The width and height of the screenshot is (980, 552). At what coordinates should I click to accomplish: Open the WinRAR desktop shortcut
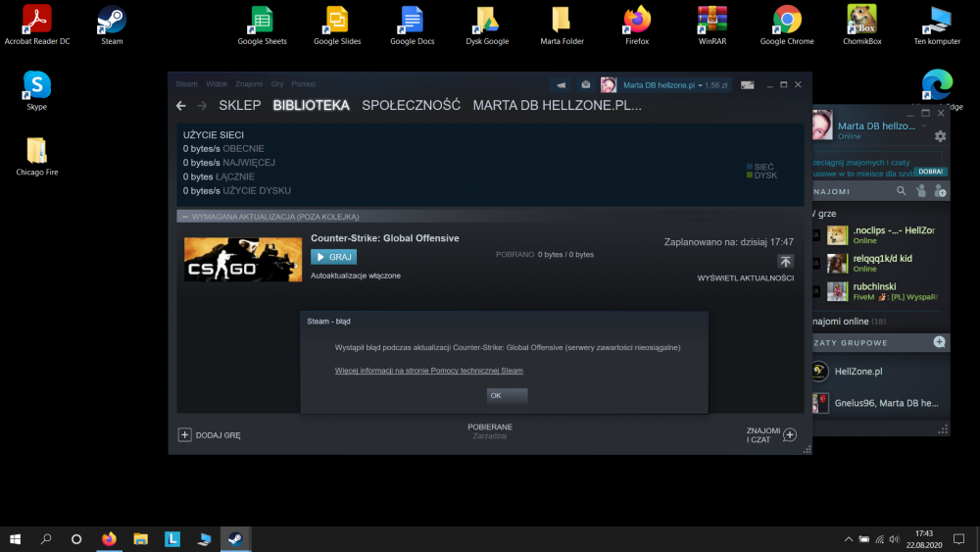[x=711, y=25]
